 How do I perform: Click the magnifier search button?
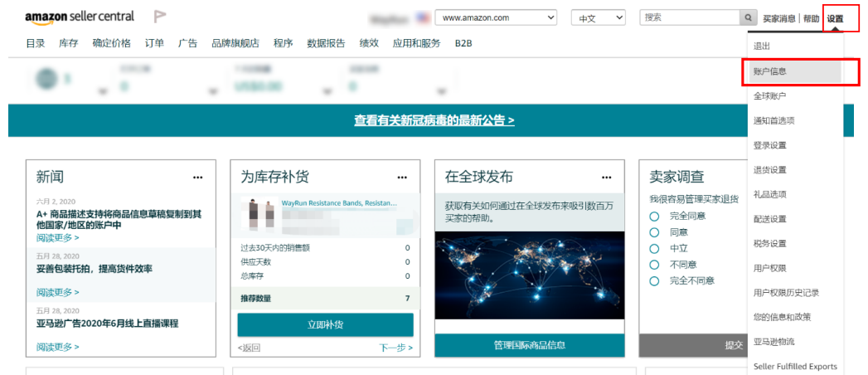(749, 17)
